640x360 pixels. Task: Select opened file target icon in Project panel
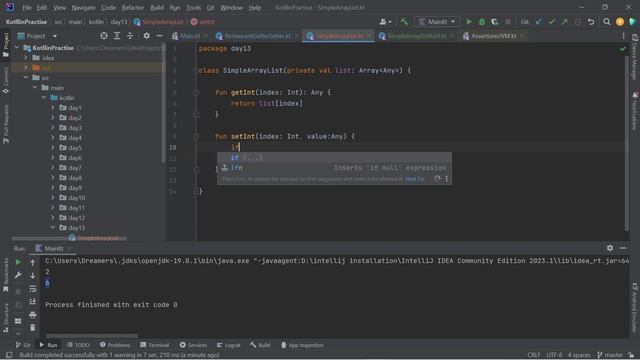point(104,36)
